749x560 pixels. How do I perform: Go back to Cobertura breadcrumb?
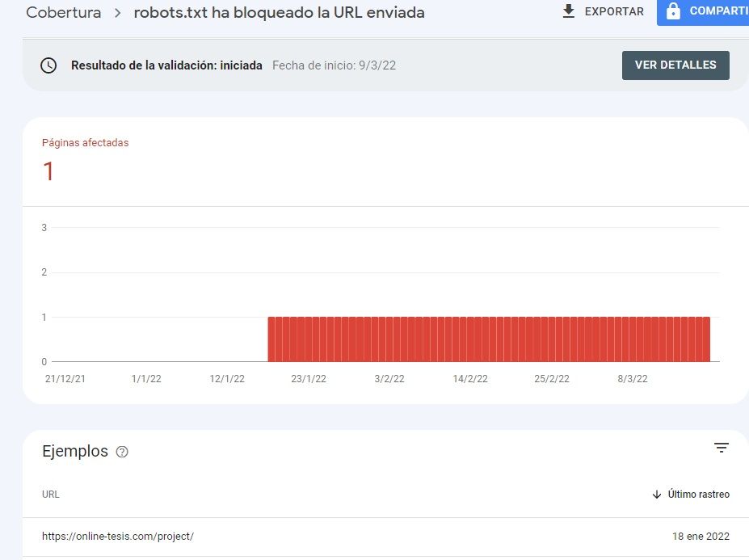pos(64,12)
